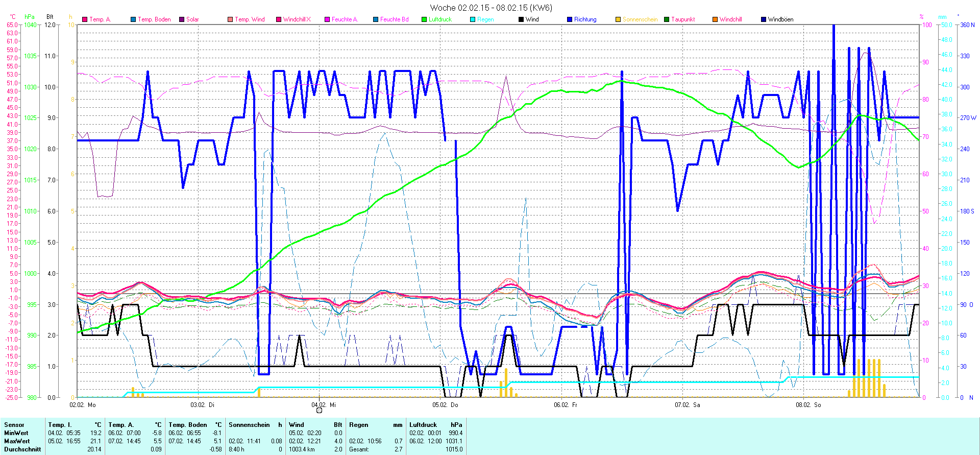
Task: Click the chart title Woche 02.02.15 - 08.02.15
Action: [491, 8]
